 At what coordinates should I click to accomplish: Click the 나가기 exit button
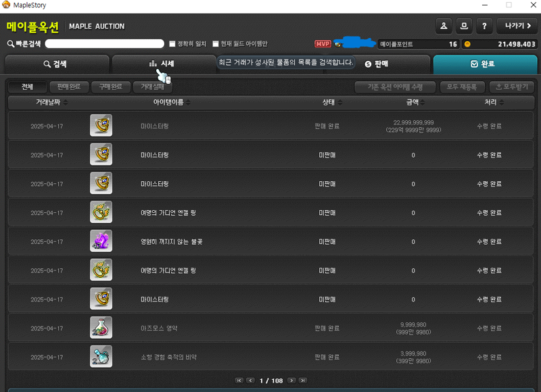(x=517, y=26)
